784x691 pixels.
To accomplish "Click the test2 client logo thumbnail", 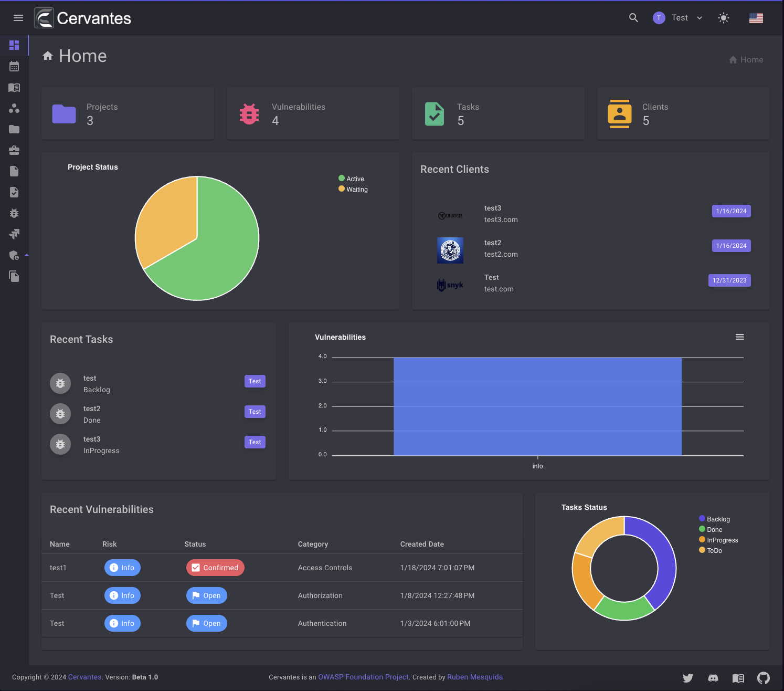I will click(450, 250).
